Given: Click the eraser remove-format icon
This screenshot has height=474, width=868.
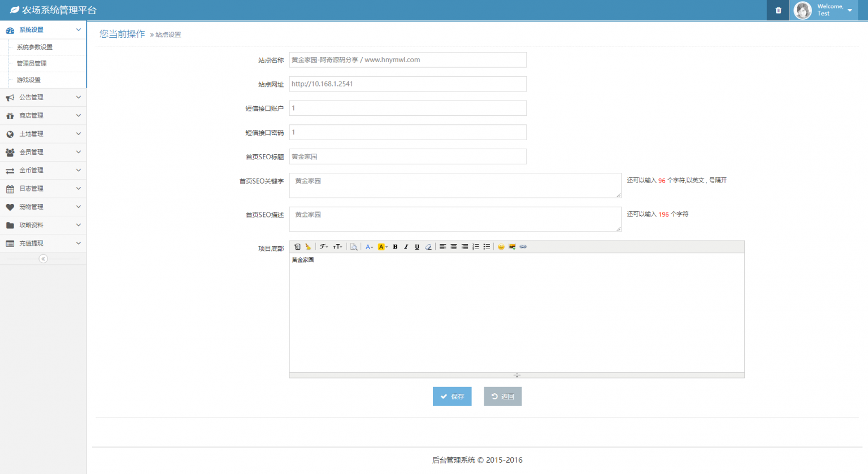Looking at the screenshot, I should tap(428, 247).
